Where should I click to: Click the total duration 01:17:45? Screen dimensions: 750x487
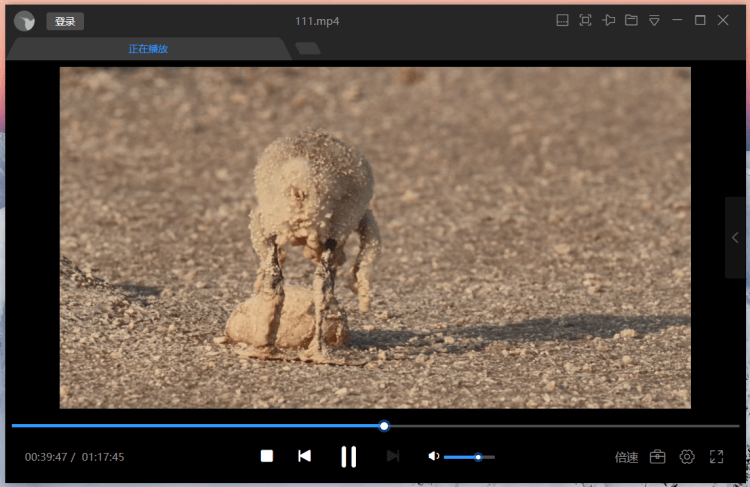click(x=103, y=457)
